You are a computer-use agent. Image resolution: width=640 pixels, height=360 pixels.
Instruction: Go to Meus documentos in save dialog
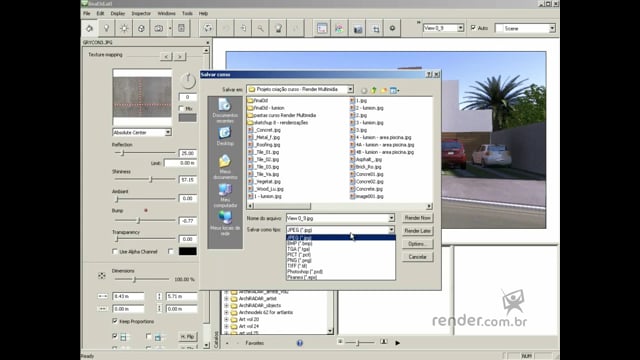[225, 167]
